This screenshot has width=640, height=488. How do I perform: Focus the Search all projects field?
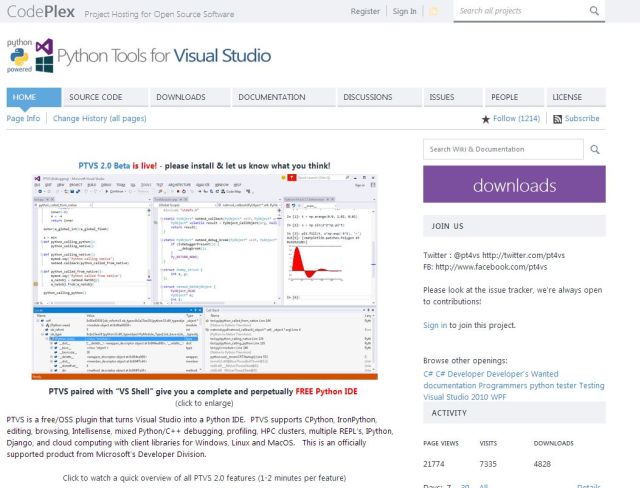tap(522, 11)
